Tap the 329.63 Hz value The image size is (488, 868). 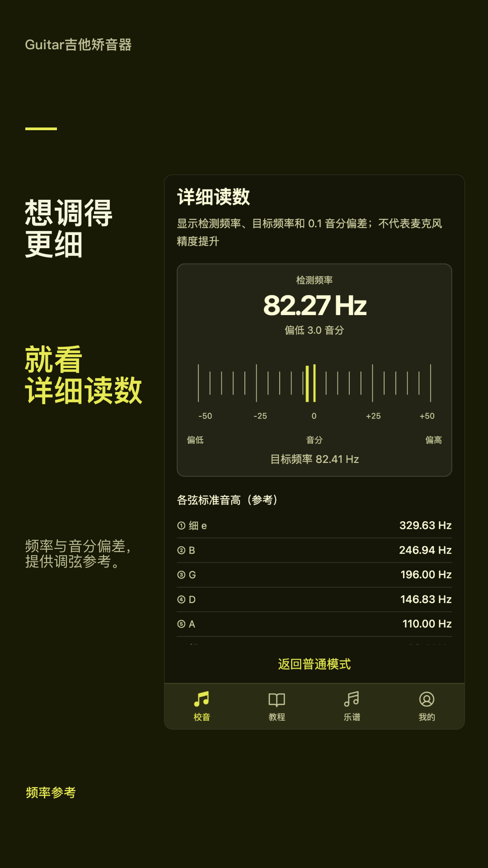pos(426,525)
